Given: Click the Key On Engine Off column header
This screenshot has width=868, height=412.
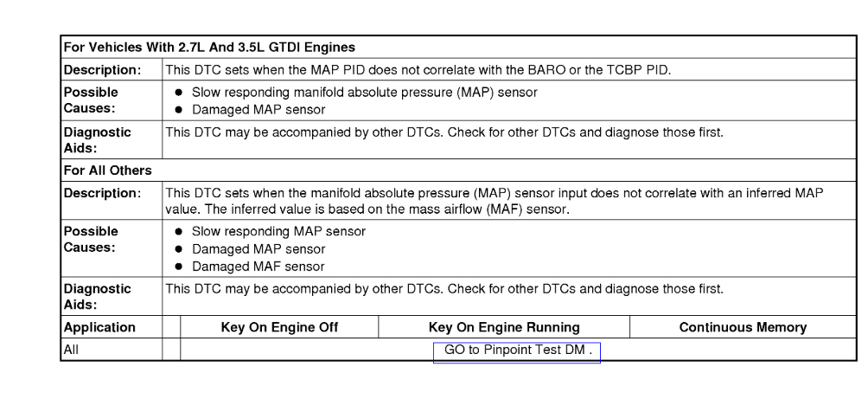Looking at the screenshot, I should [x=279, y=327].
